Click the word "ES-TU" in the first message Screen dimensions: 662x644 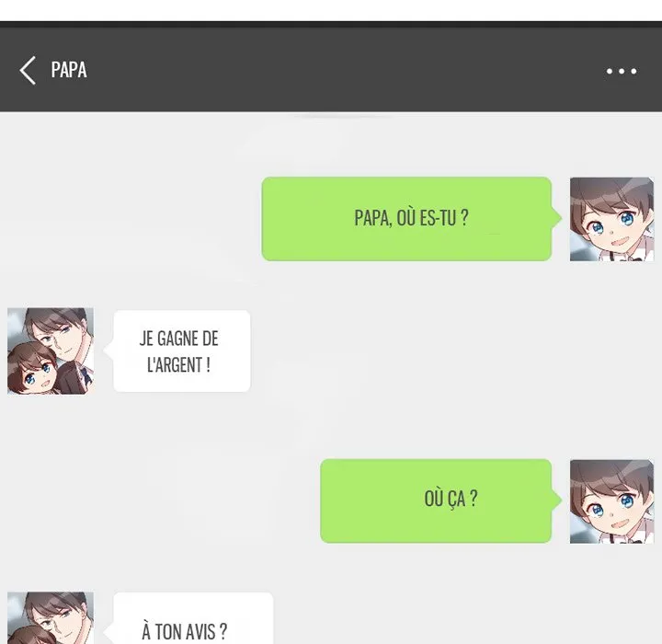point(438,218)
